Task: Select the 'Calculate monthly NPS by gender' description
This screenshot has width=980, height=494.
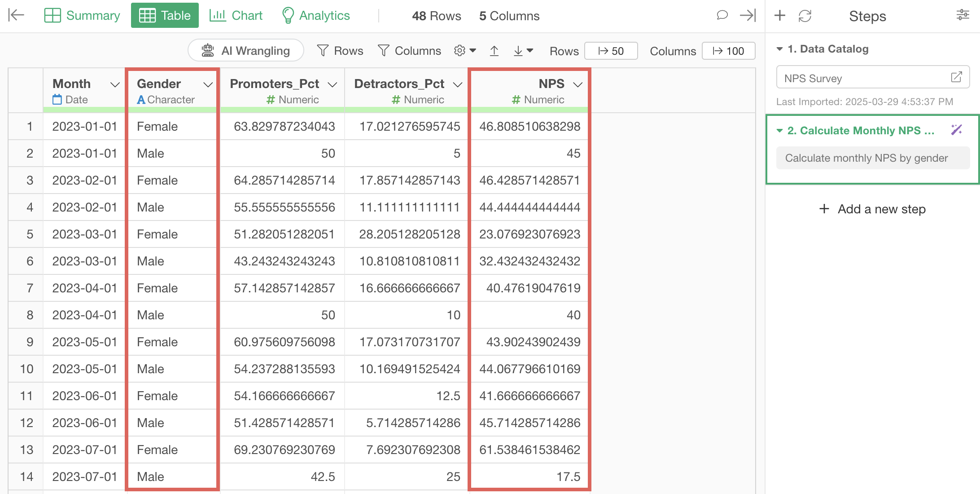Action: 873,158
